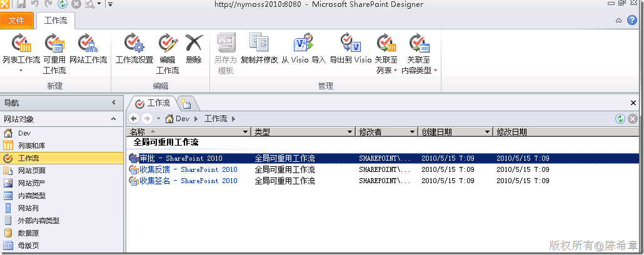The image size is (644, 255).
Task: Open the 类型 column filter dropdown
Action: 350,132
